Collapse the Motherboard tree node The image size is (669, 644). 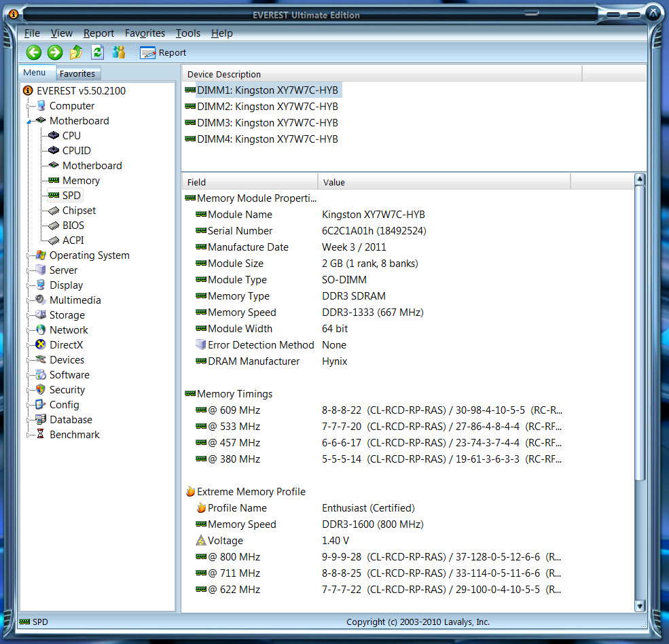[29, 121]
